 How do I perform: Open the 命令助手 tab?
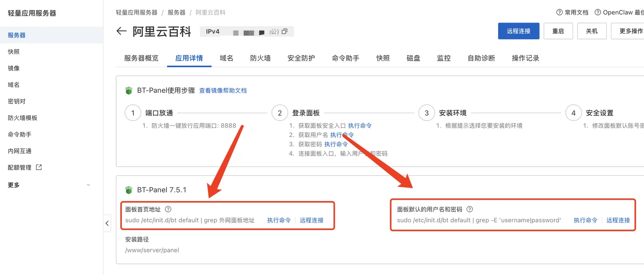coord(345,58)
